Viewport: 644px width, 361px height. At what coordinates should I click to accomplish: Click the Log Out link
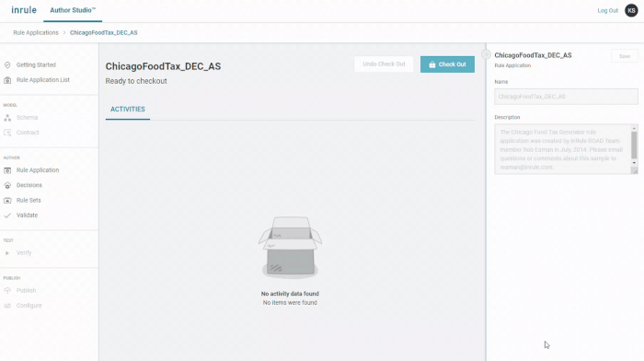pos(607,11)
